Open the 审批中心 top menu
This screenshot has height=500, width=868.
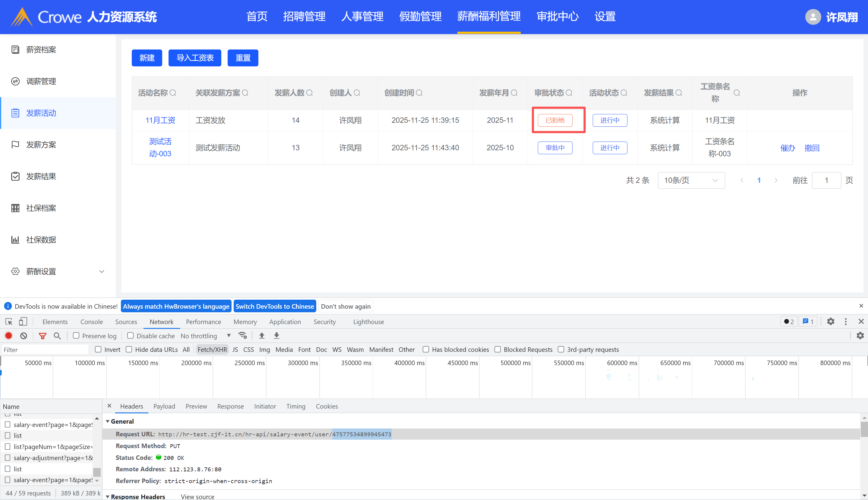[557, 17]
